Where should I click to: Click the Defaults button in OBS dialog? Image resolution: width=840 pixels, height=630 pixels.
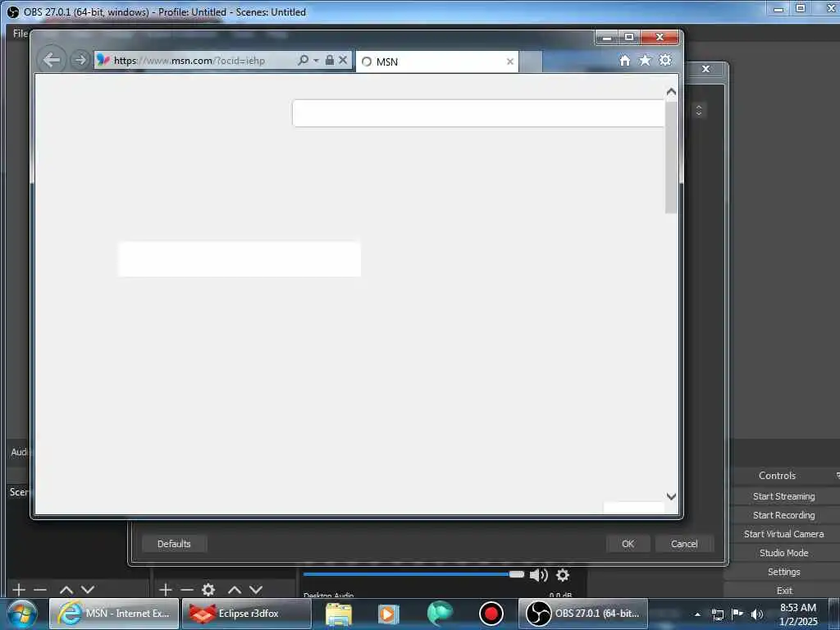coord(174,544)
